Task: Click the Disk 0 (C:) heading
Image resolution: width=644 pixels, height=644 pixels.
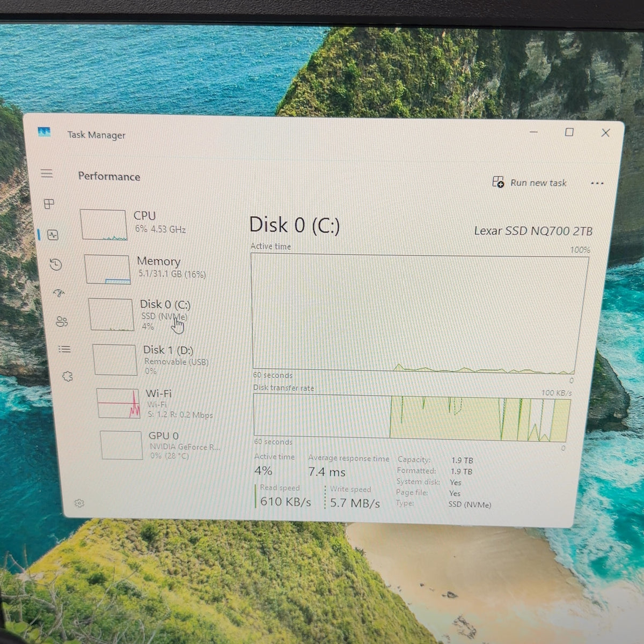Action: coord(295,225)
